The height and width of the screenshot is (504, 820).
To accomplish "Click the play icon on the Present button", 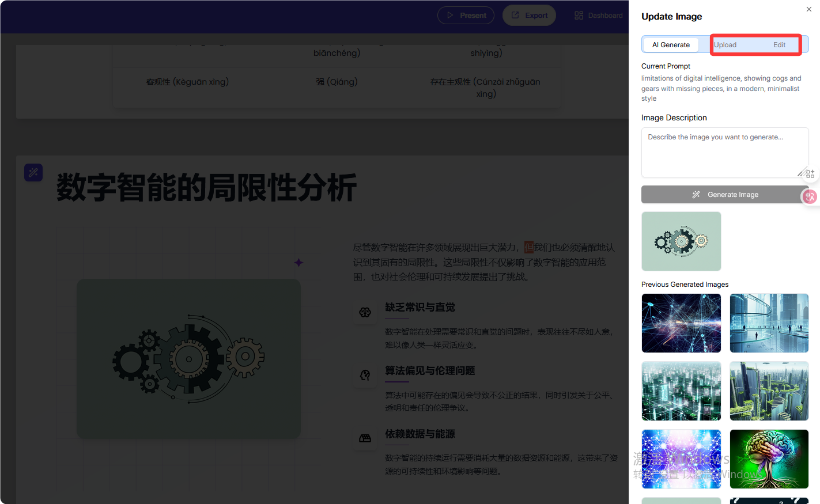I will pyautogui.click(x=451, y=15).
